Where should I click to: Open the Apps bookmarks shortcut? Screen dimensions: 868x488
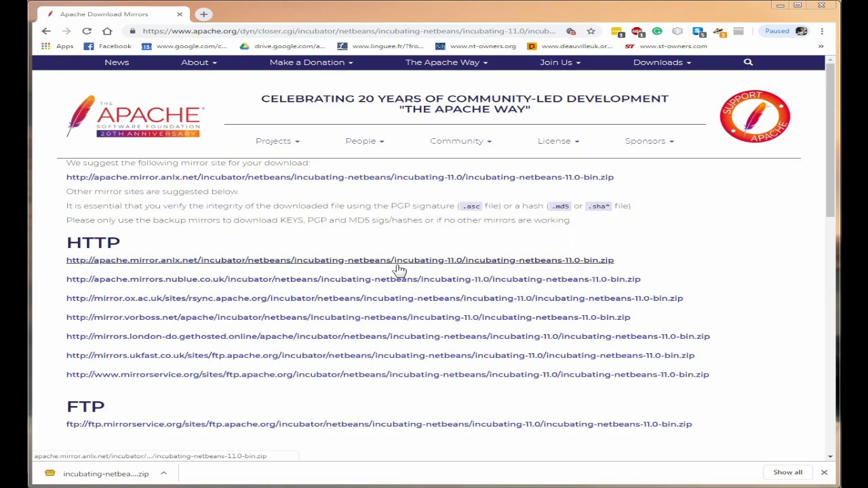click(58, 46)
